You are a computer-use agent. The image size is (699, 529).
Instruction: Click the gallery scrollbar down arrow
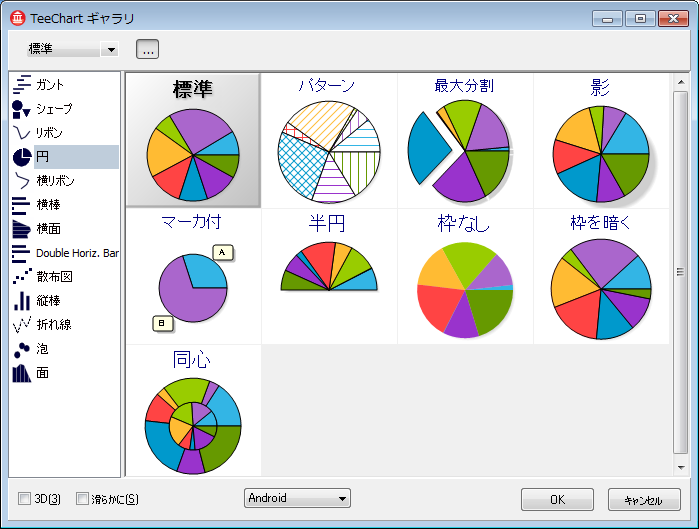coord(681,467)
